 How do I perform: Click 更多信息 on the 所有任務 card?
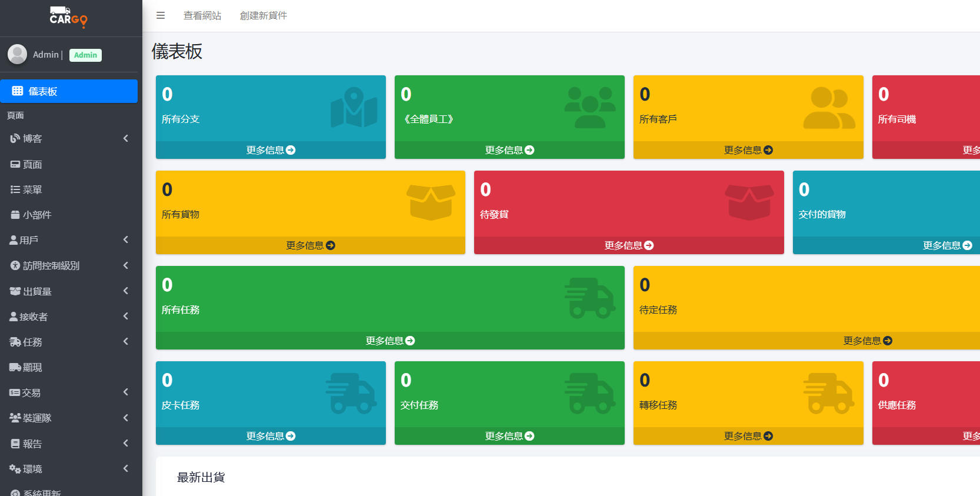390,341
